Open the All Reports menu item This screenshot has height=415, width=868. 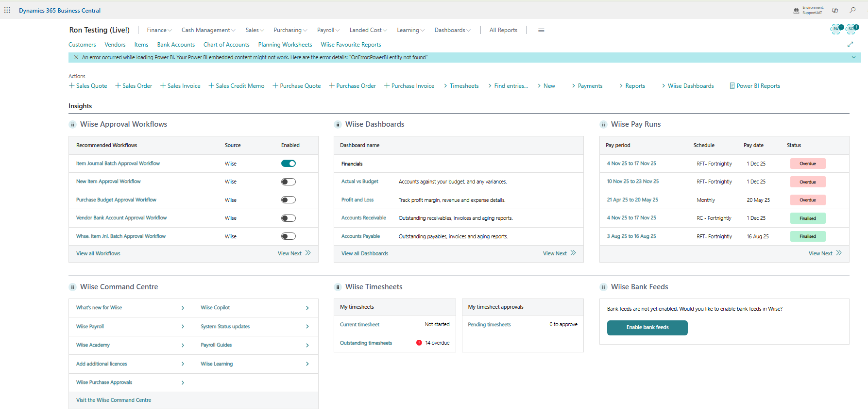503,30
